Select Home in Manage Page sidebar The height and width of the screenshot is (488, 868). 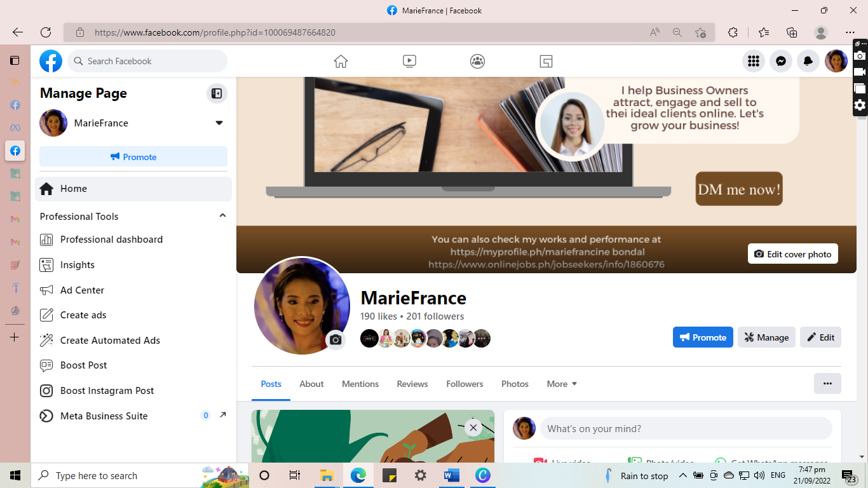coord(133,189)
